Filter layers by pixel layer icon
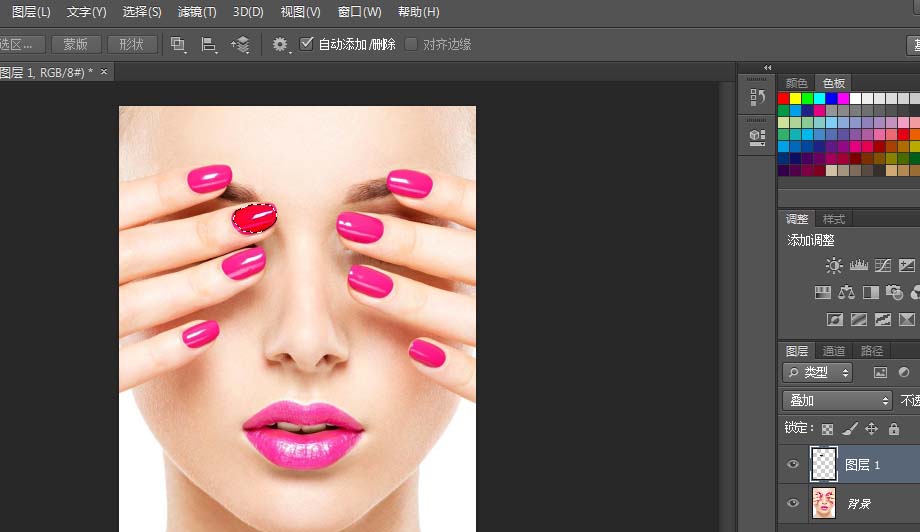Image resolution: width=920 pixels, height=532 pixels. tap(880, 372)
